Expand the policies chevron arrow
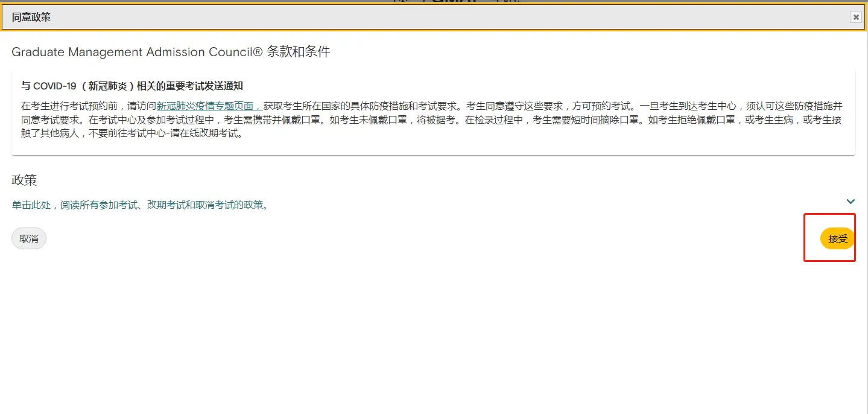 [851, 201]
